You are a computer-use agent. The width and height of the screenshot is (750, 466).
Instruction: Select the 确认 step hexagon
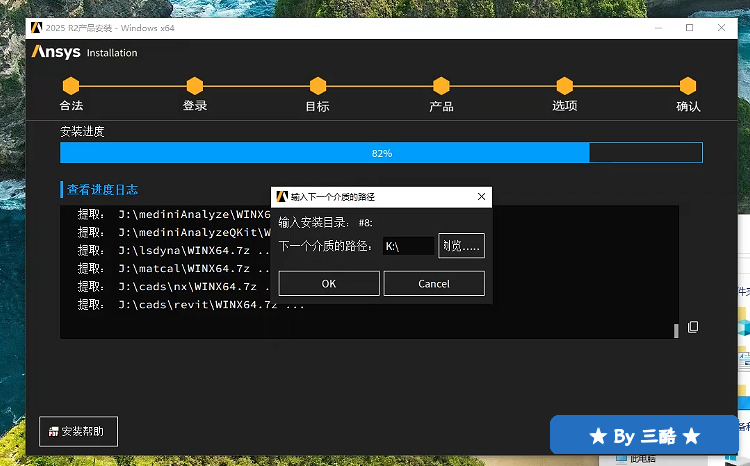(x=688, y=86)
